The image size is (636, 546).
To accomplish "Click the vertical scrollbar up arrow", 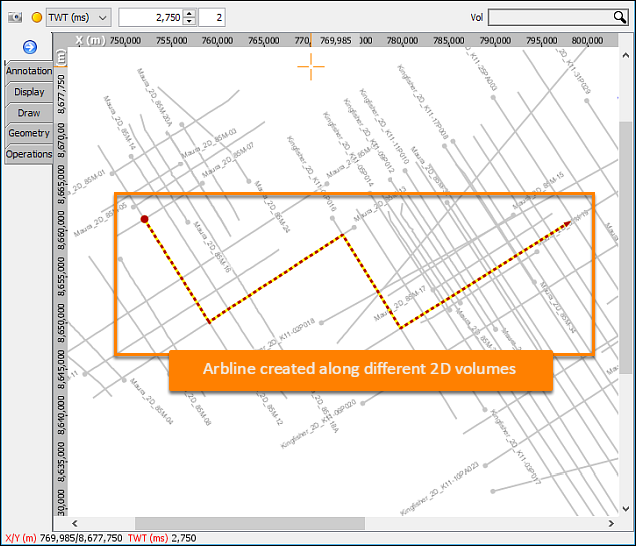I will (x=626, y=56).
